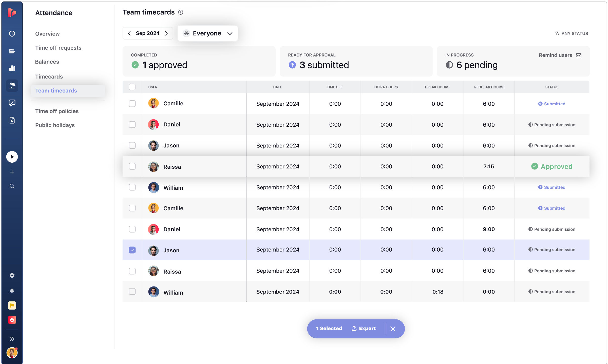Go to Balances in Attendance menu
608x364 pixels.
click(47, 62)
